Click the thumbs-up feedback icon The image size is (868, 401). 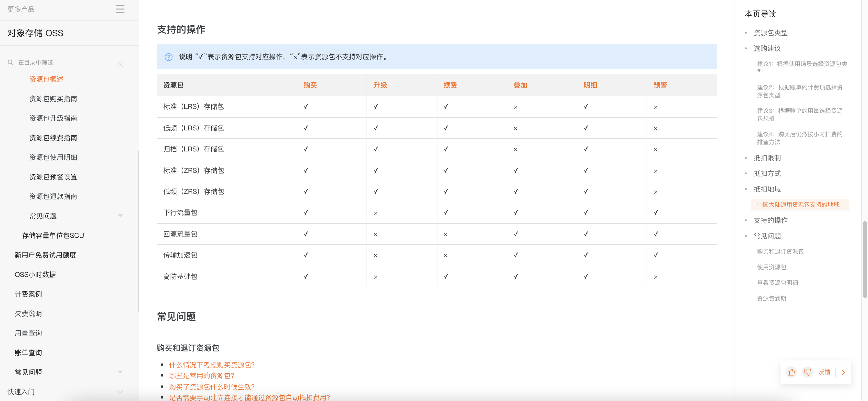click(x=791, y=372)
